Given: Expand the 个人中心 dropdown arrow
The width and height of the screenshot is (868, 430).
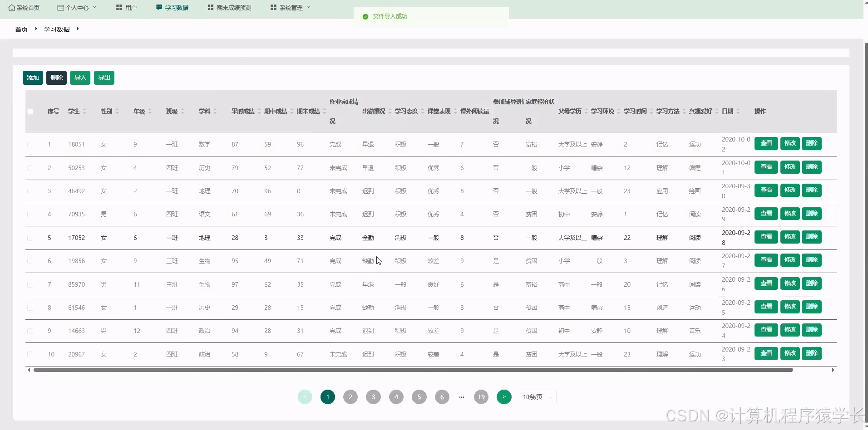Looking at the screenshot, I should [x=94, y=7].
